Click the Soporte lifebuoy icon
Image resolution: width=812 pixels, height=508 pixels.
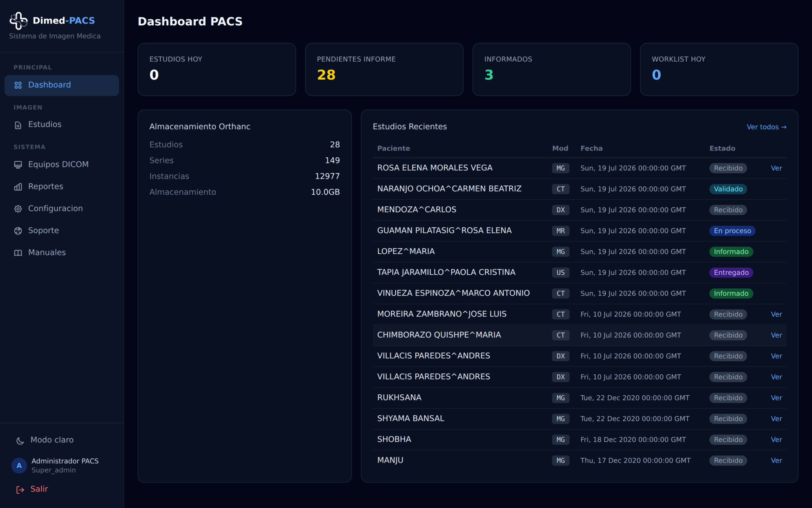tap(18, 231)
